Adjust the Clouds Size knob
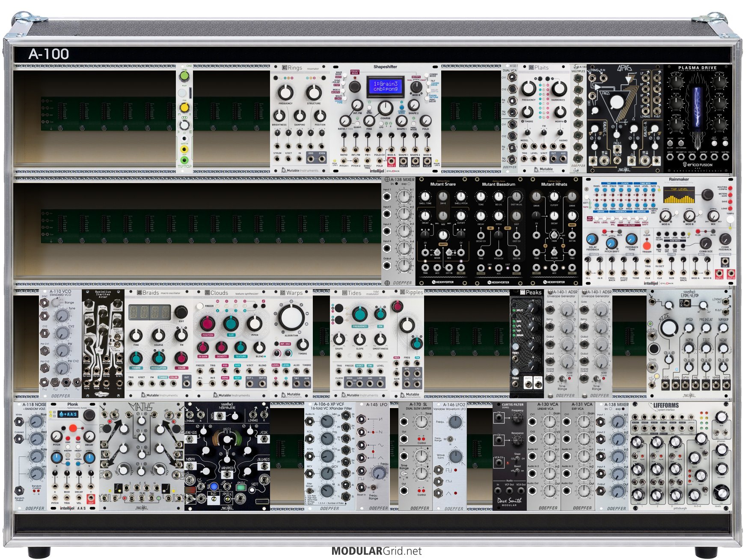Viewport: 754px width, 560px height. (231, 323)
